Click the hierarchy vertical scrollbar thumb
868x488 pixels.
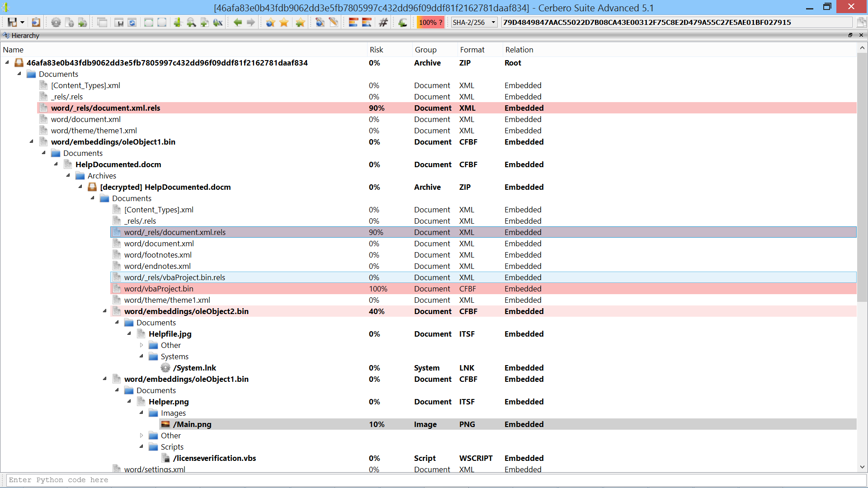(862, 177)
